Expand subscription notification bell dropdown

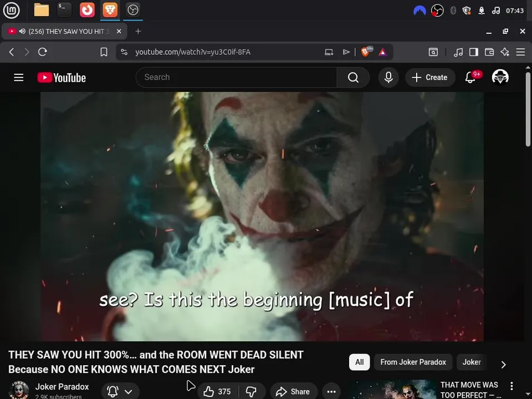pyautogui.click(x=120, y=392)
